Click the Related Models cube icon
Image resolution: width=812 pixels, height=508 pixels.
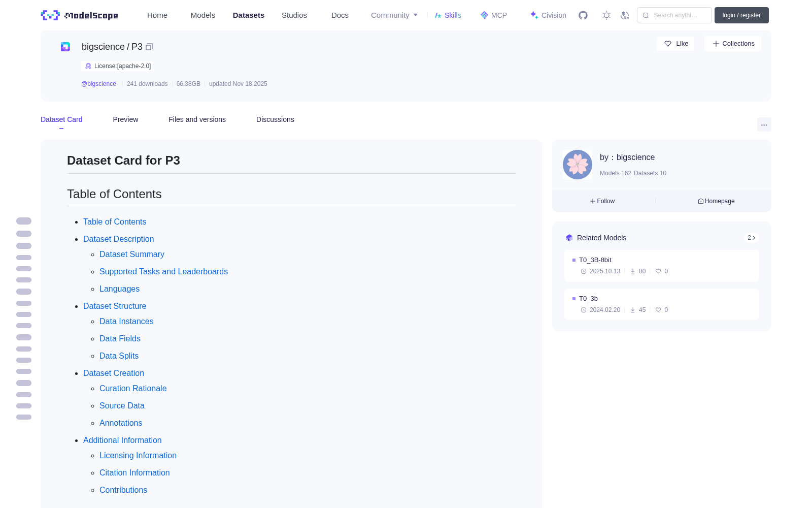tap(569, 238)
